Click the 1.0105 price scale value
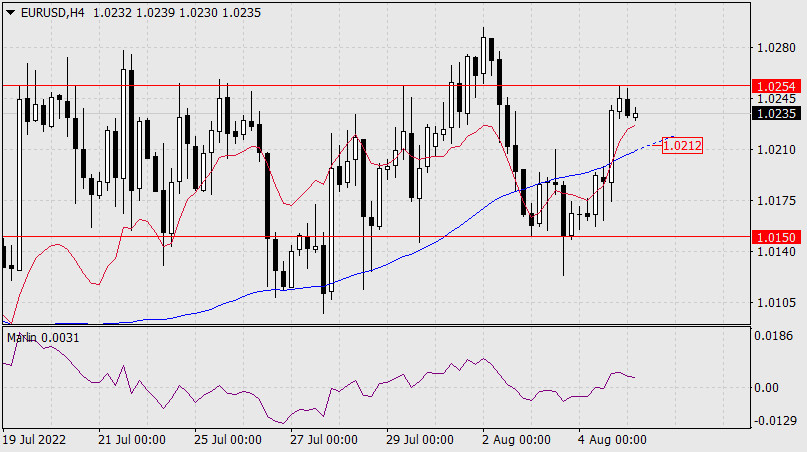Screen dimensions: 807x452 tap(776, 302)
